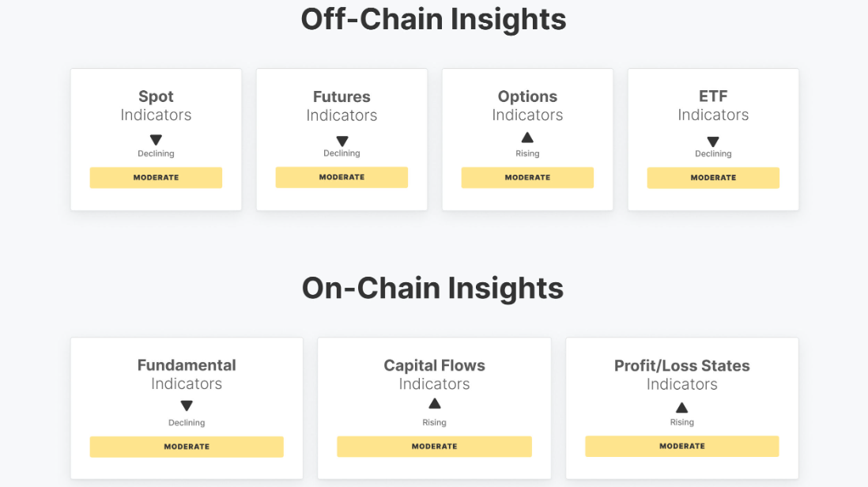Screen dimensions: 868x487
Task: Click the On-Chain Insights heading
Action: click(x=433, y=289)
